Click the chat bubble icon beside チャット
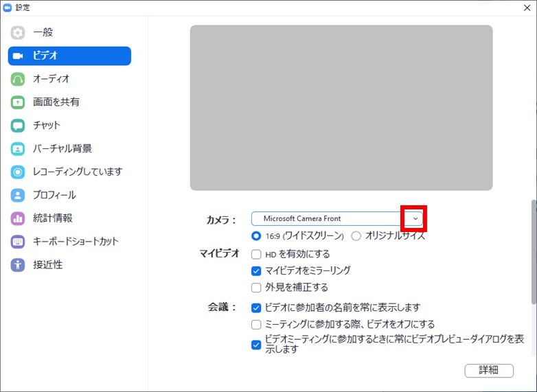This screenshot has width=537, height=392. click(17, 126)
